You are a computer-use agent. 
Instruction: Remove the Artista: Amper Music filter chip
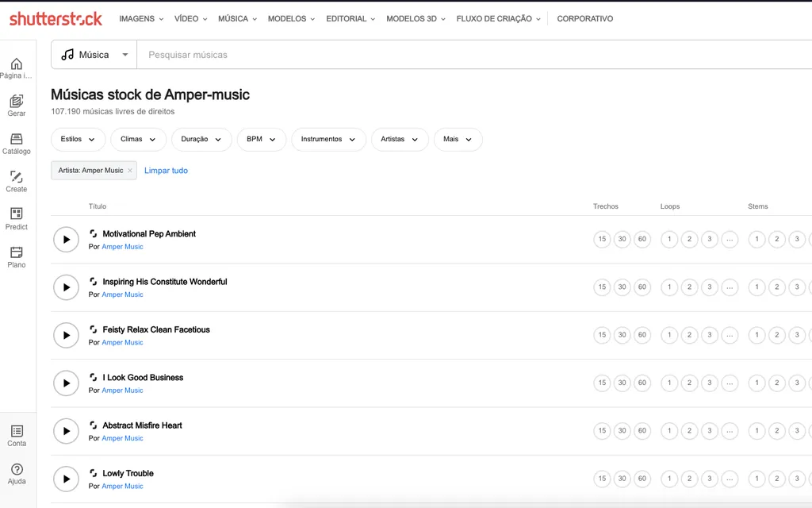coord(130,171)
